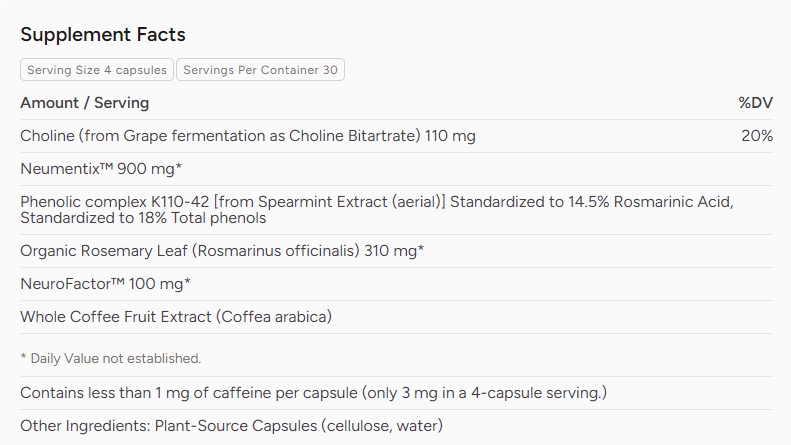
Task: Click the 20% daily value figure
Action: pyautogui.click(x=757, y=136)
